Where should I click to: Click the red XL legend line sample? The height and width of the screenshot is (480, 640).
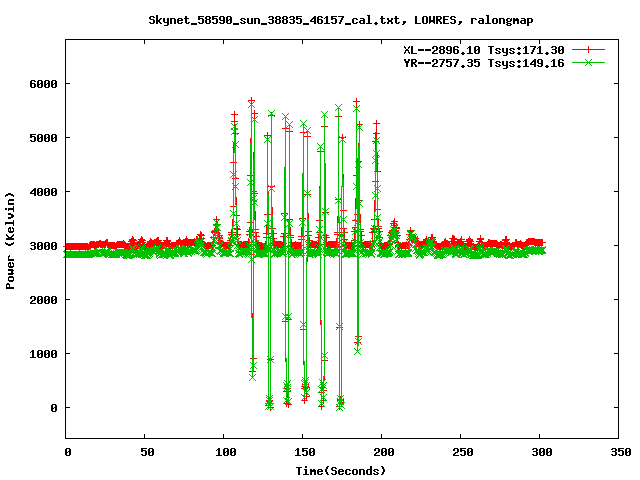pos(588,50)
